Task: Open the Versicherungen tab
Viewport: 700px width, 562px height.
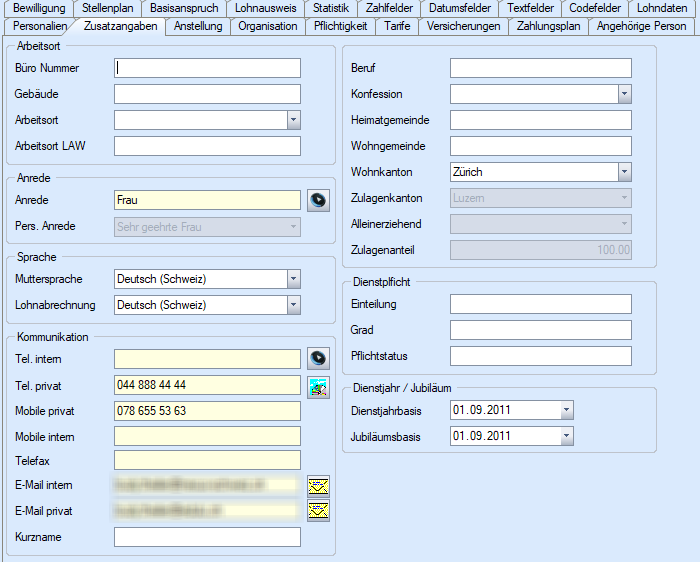Action: point(463,26)
